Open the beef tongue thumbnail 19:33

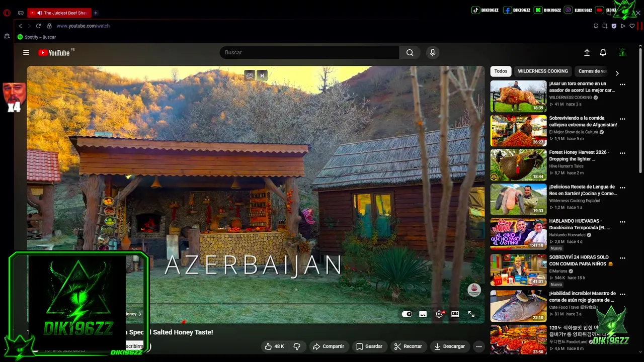pos(518,199)
